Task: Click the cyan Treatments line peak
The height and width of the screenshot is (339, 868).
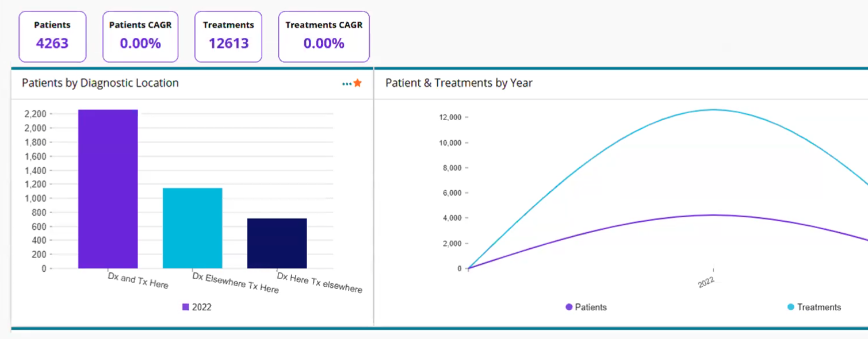Action: [714, 110]
